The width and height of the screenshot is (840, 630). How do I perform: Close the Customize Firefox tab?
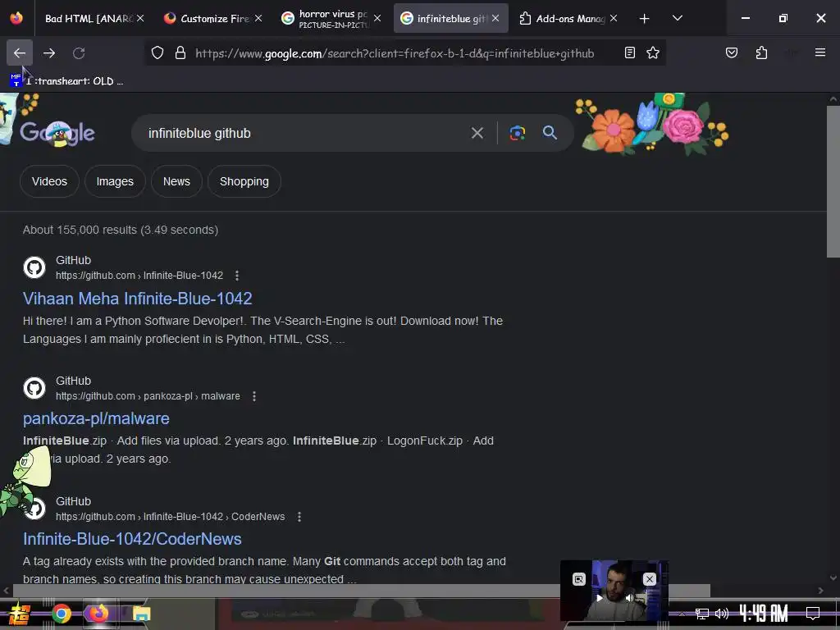point(258,18)
